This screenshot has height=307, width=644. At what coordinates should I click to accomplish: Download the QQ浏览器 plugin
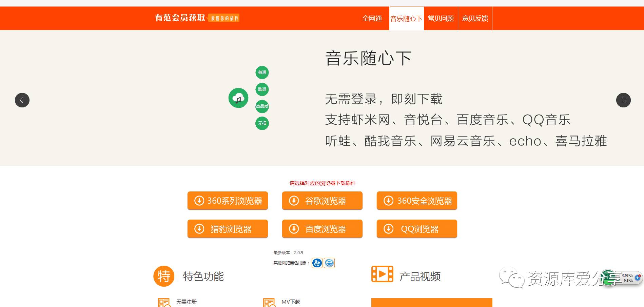pos(417,229)
